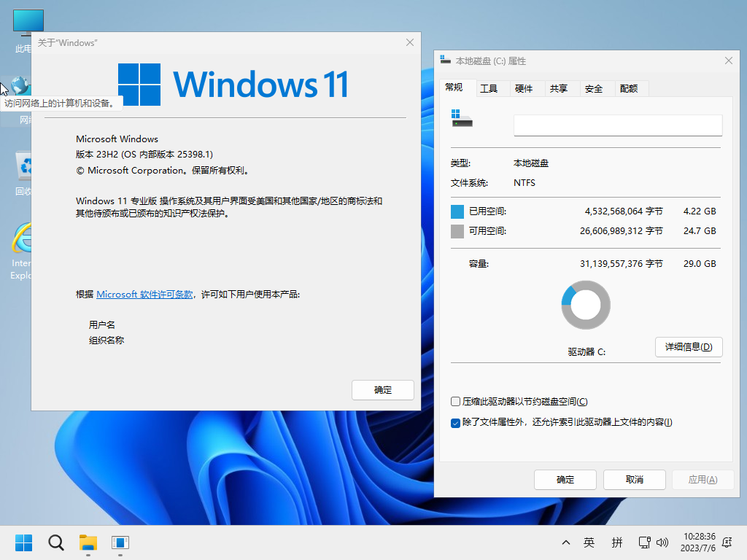Close the About Windows dialog

click(x=410, y=42)
